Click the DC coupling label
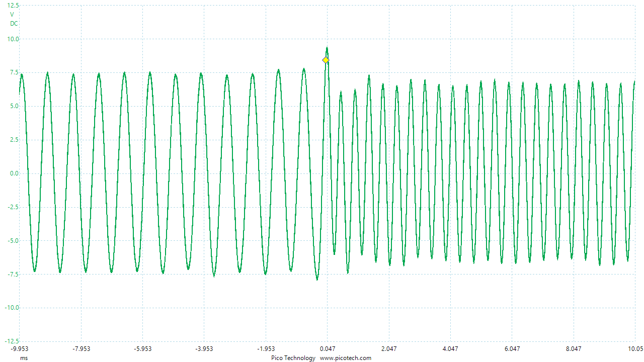The width and height of the screenshot is (644, 362). [14, 24]
